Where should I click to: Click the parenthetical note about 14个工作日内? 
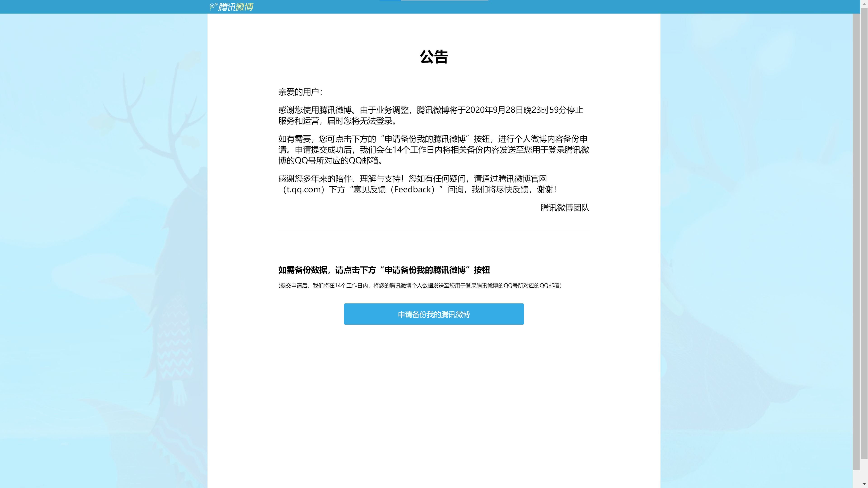pos(420,286)
